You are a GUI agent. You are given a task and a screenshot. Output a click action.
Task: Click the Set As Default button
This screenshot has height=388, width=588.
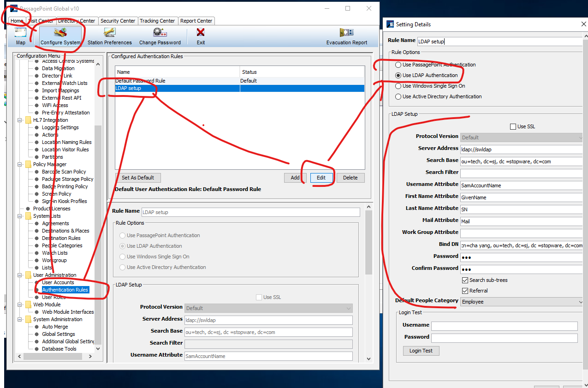tap(138, 178)
